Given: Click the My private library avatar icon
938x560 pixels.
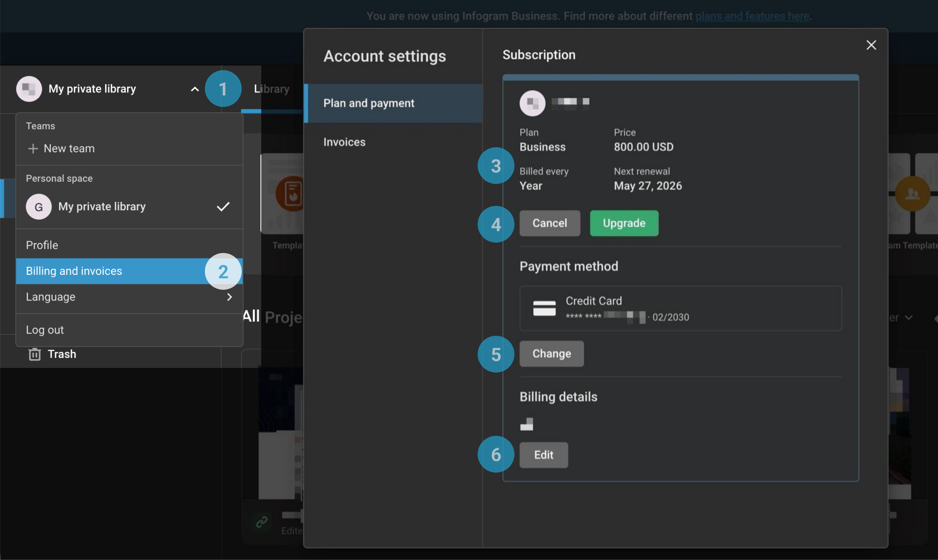Looking at the screenshot, I should [28, 89].
